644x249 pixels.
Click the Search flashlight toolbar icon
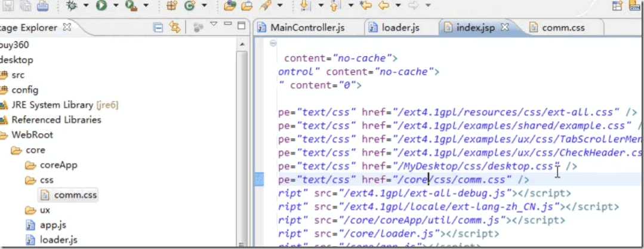tap(266, 5)
